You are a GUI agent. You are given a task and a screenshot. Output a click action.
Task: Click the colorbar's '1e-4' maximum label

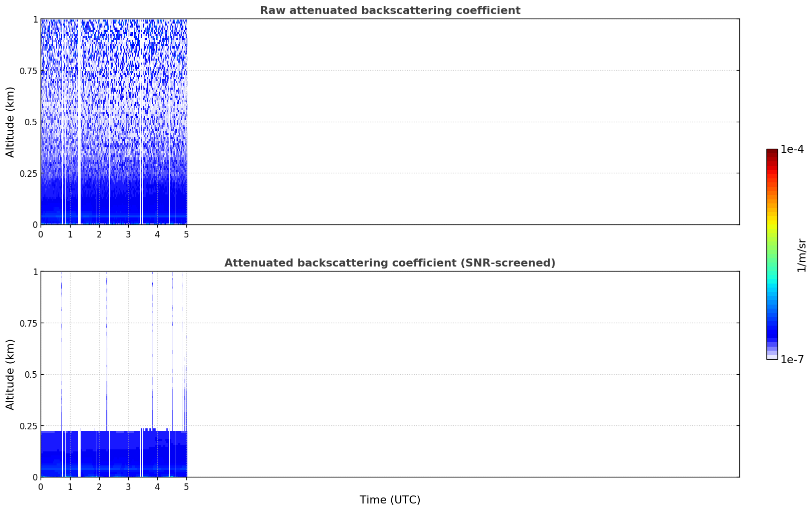(x=792, y=149)
